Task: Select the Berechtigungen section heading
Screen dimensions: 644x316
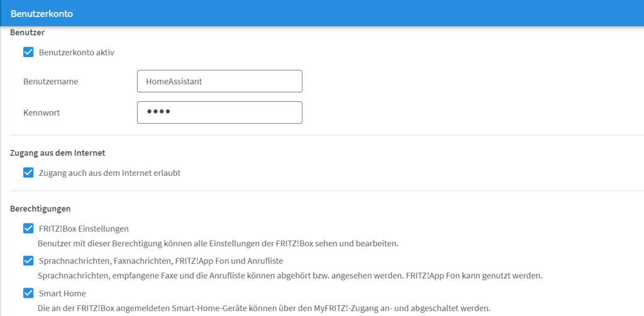Action: (x=40, y=208)
